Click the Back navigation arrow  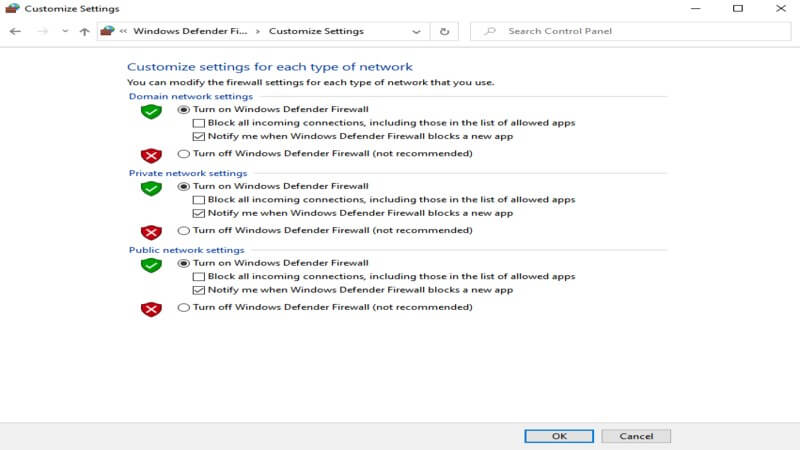tap(15, 31)
